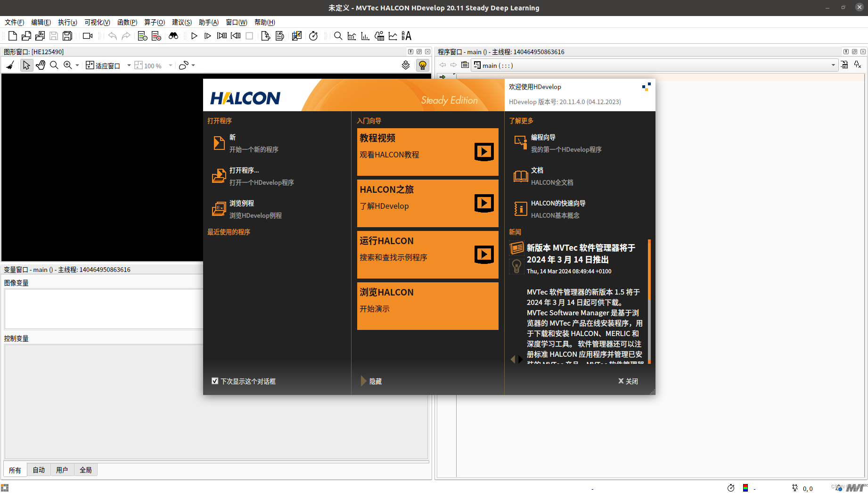This screenshot has height=493, width=868.
Task: Open the Visualization menu (可视化)
Action: pos(97,22)
